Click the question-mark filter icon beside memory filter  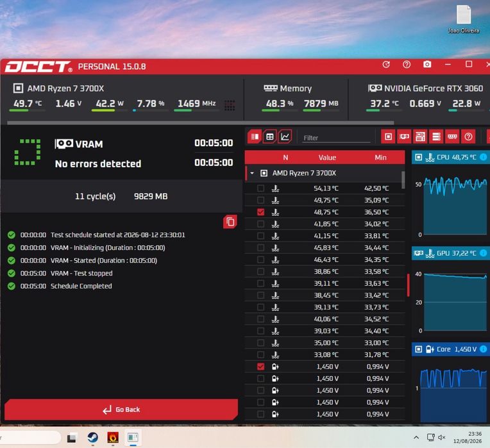[x=468, y=137]
